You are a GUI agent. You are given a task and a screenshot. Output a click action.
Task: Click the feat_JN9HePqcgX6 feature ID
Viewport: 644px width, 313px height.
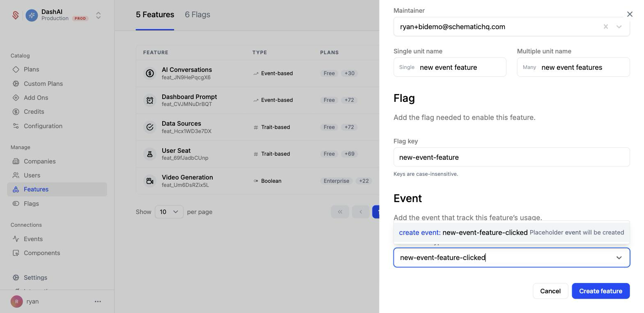click(x=186, y=78)
